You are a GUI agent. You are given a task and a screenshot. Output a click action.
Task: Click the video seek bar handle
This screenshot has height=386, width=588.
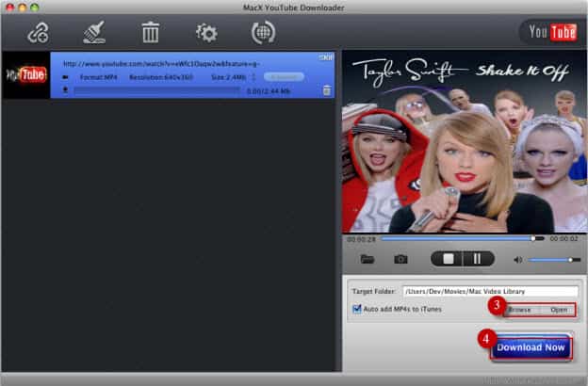(533, 238)
